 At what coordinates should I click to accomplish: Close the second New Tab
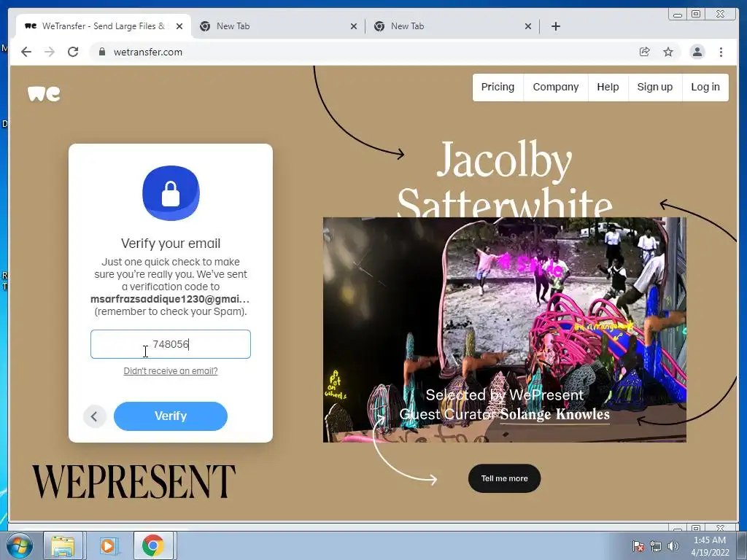[528, 26]
